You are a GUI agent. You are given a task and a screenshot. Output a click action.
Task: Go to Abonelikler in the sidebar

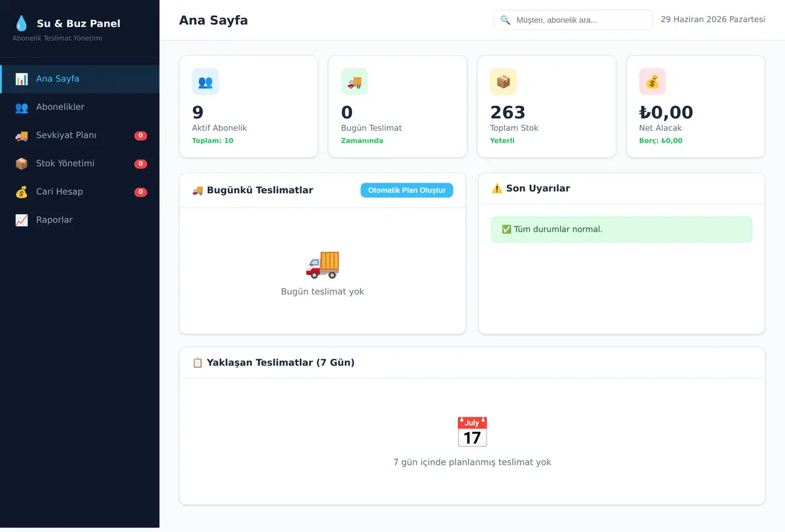pyautogui.click(x=80, y=107)
